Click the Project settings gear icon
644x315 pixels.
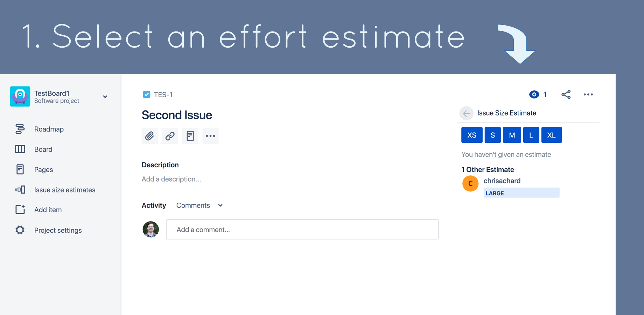coord(20,230)
